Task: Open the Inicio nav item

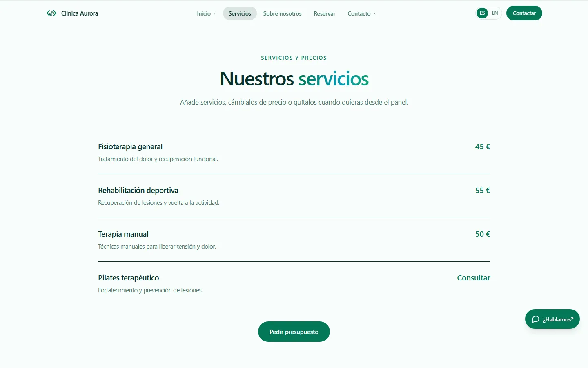Action: click(x=204, y=13)
